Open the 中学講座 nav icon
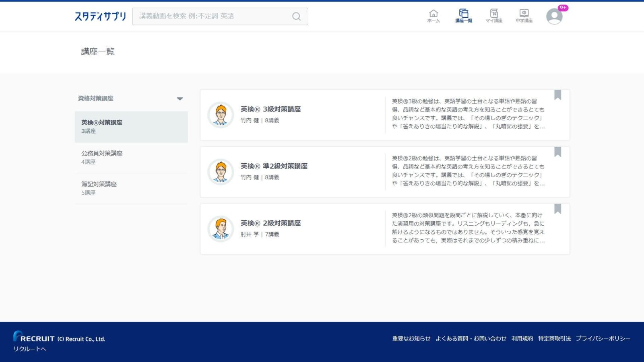Viewport: 644px width, 362px height. pos(524,16)
